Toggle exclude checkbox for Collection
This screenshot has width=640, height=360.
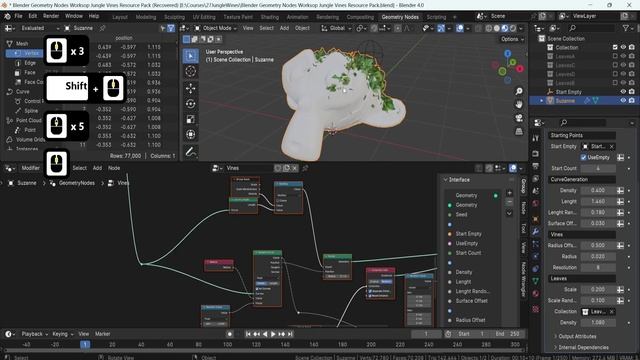[615, 47]
